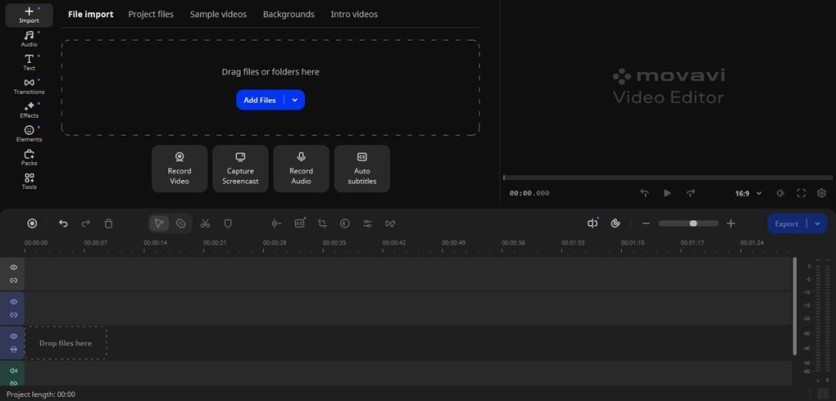Choose the arrow selection tool
The image size is (836, 401).
pos(158,223)
